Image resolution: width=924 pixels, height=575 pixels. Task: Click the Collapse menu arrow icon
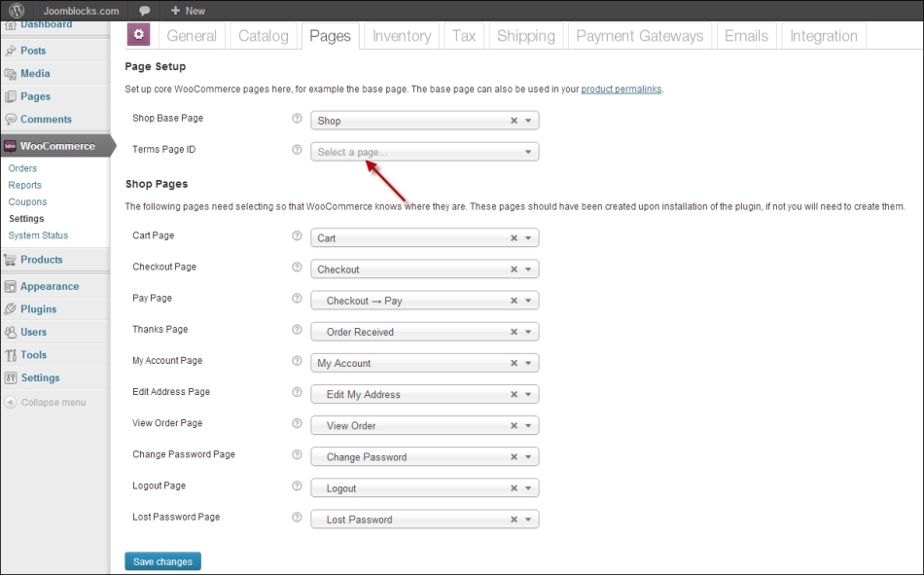pyautogui.click(x=10, y=402)
